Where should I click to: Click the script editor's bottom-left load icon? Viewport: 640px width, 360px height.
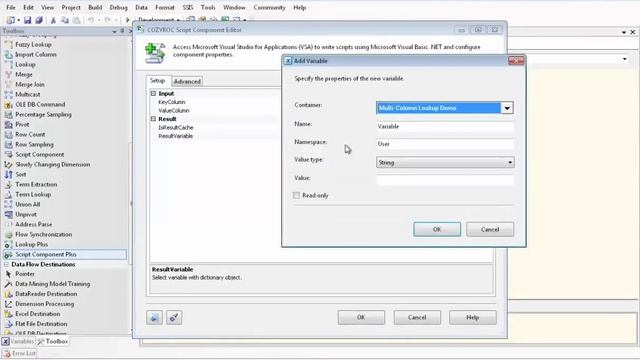pos(154,317)
